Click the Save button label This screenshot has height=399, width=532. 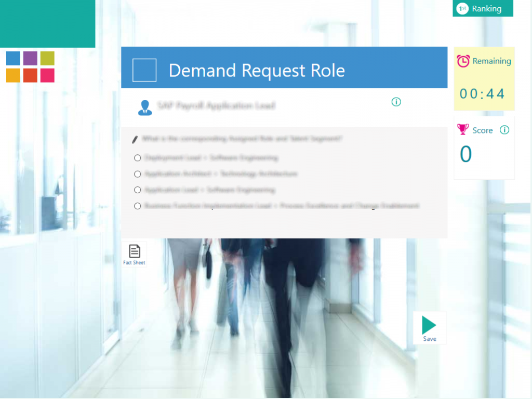(429, 338)
